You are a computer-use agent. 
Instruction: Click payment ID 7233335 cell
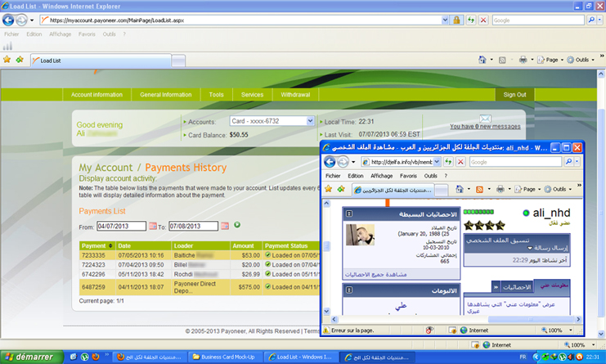point(97,255)
